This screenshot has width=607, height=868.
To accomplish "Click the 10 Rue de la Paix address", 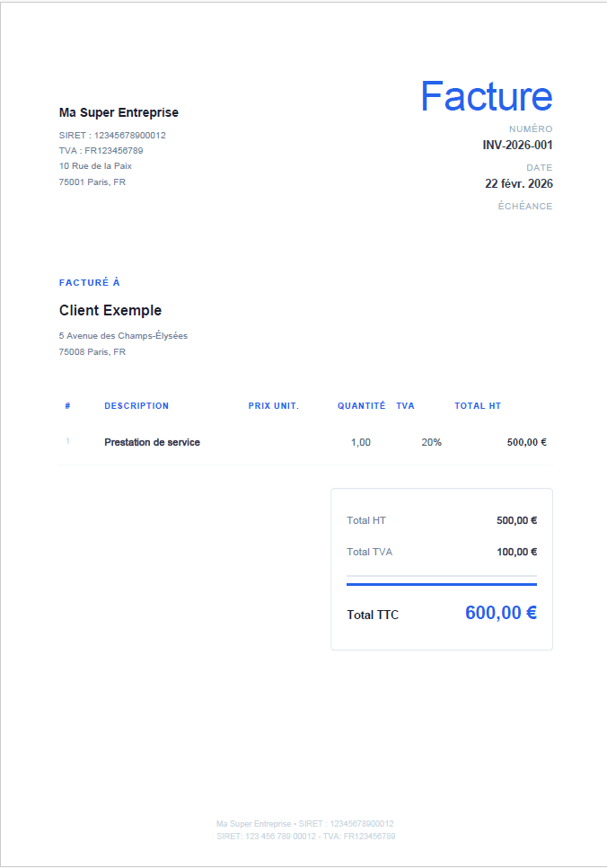I will tap(95, 166).
